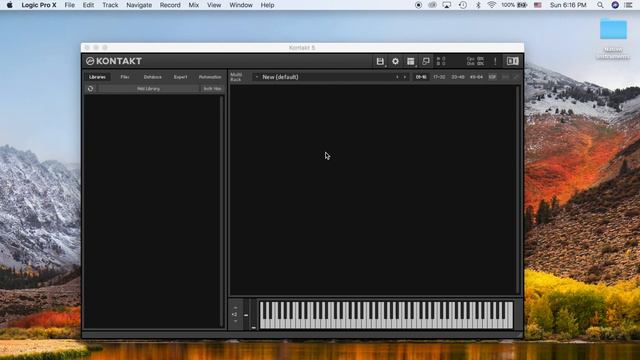Screen dimensions: 640x360
Task: Go to next multi with right arrow
Action: (405, 77)
